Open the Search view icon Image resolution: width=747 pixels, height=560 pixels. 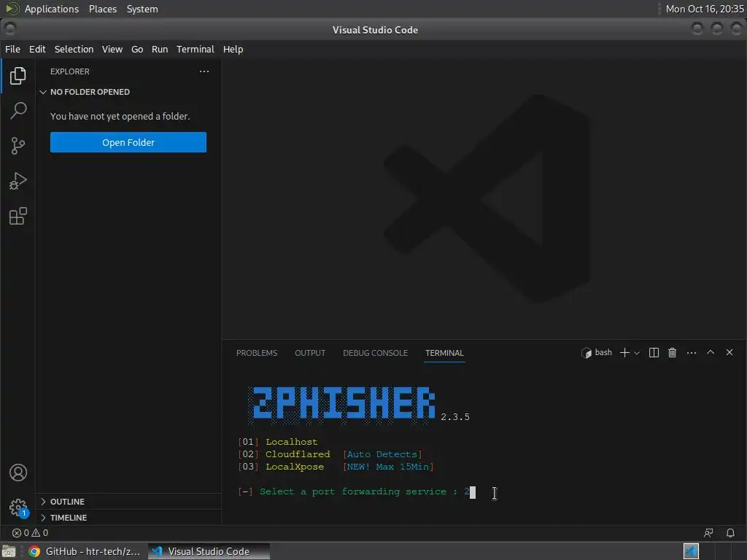[18, 111]
